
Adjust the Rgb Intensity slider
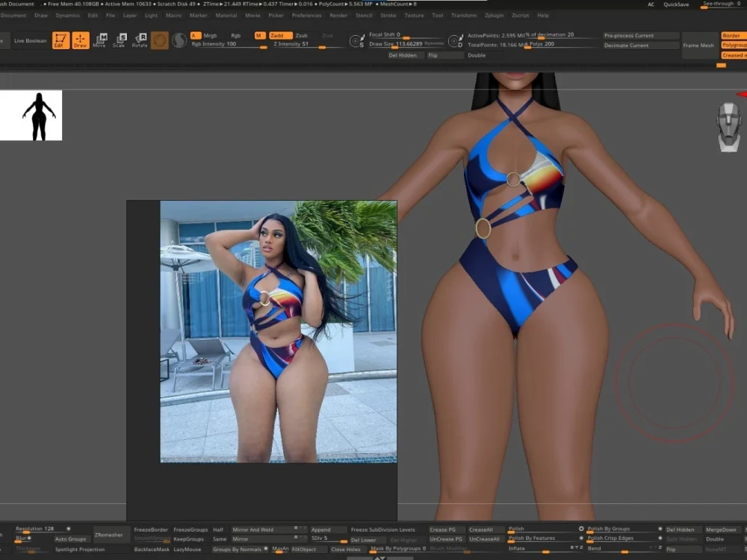[x=229, y=44]
